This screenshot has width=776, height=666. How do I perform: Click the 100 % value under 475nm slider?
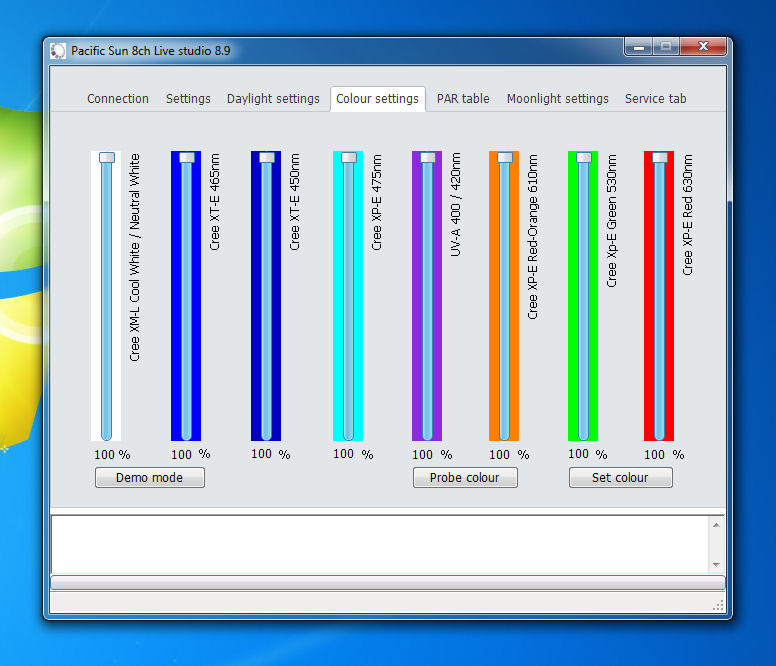(353, 454)
